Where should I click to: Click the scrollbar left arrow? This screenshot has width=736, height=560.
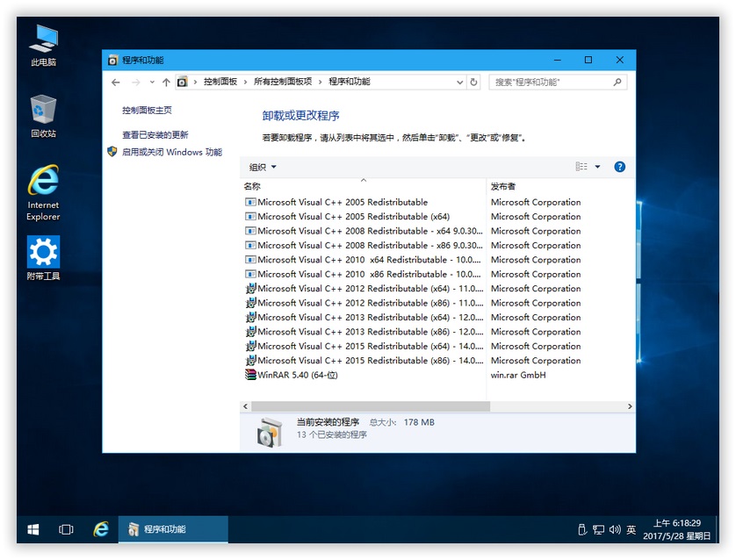tap(245, 406)
